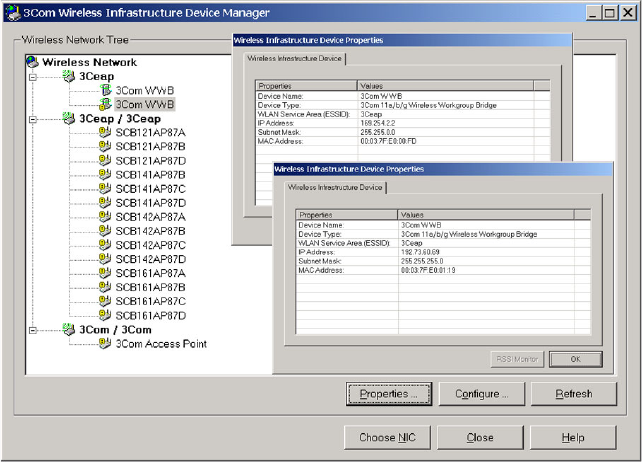Screen dimensions: 642x462
Task: Open the back dialog's Wireless Infrastructure Device tab
Action: 294,59
